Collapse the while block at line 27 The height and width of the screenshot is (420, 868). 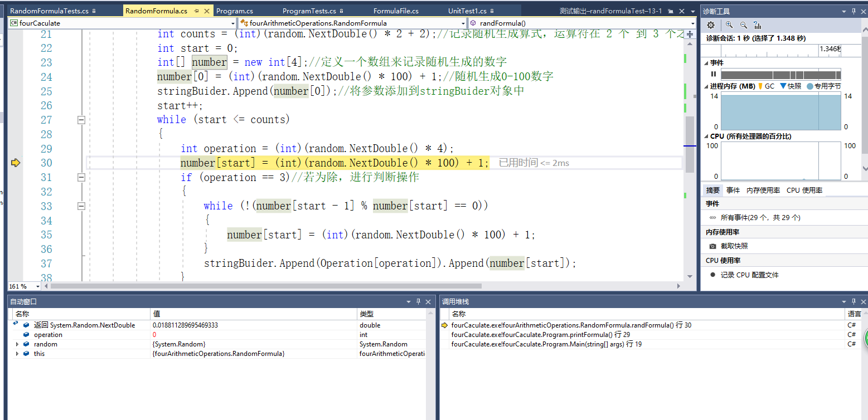coord(81,120)
